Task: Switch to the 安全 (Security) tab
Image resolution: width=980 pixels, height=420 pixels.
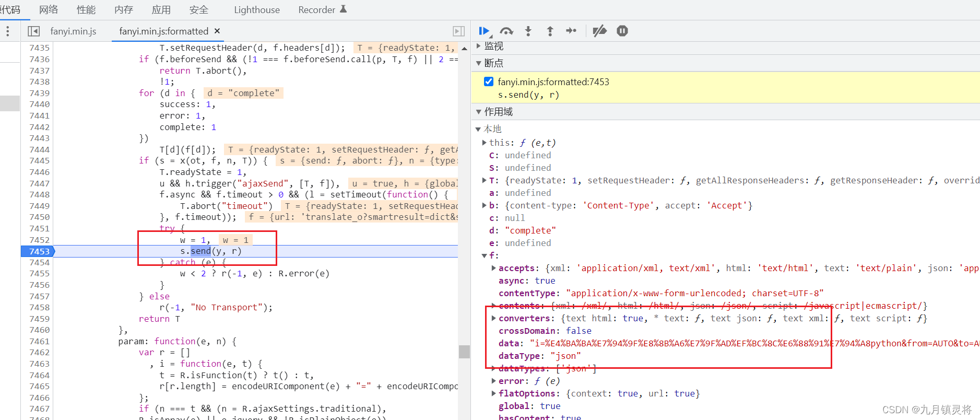Action: click(x=199, y=9)
